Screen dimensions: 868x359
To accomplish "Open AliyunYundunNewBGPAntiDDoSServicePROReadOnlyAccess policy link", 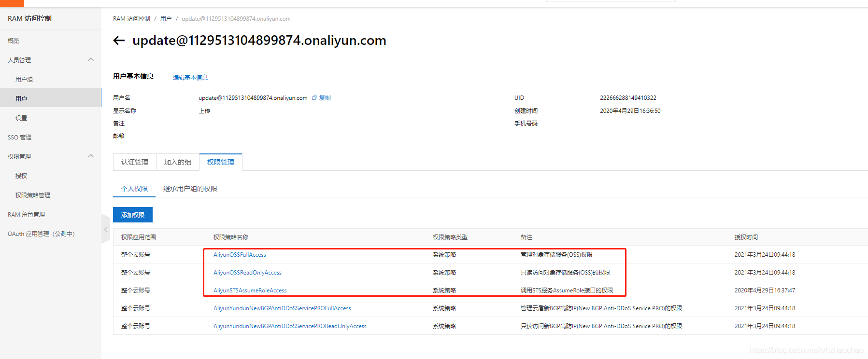I will [290, 326].
